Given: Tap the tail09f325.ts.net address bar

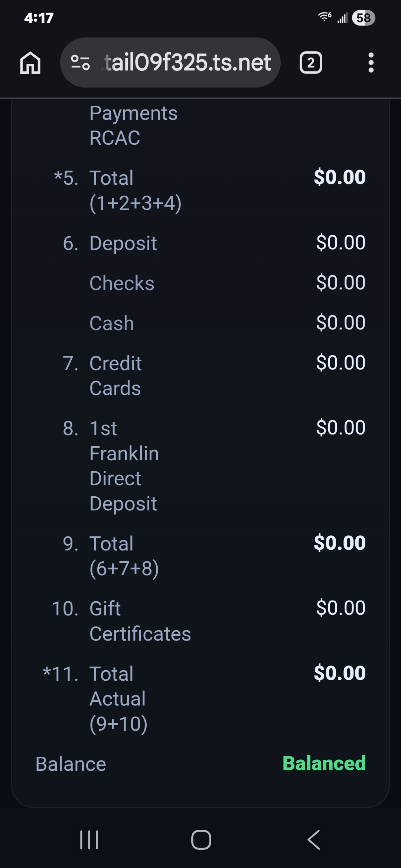Looking at the screenshot, I should [188, 63].
